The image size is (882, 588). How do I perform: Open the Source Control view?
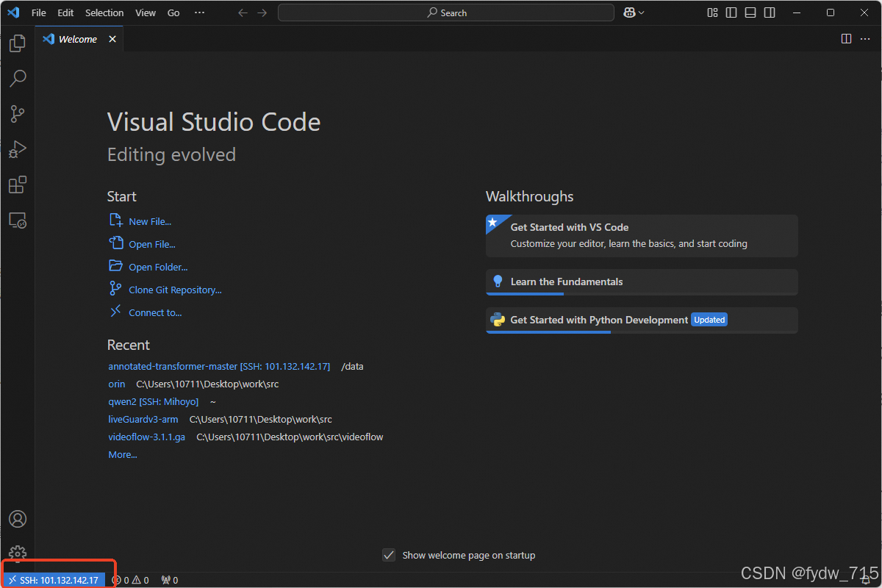pos(18,113)
